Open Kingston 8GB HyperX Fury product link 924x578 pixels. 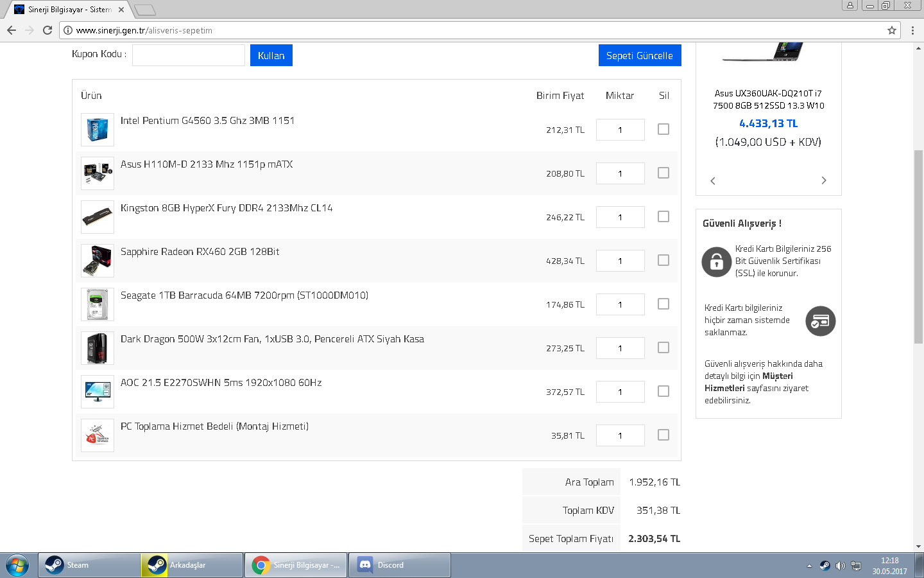point(227,208)
